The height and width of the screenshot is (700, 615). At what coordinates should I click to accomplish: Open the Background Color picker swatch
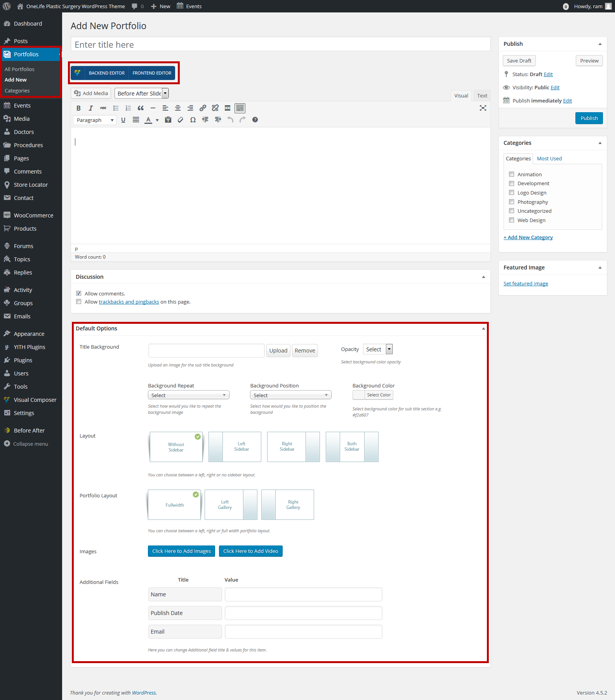359,395
